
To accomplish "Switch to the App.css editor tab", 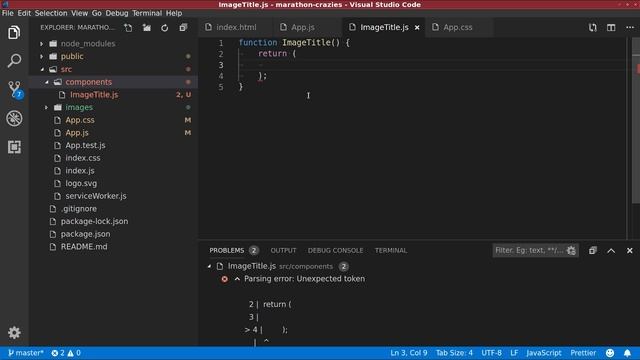I will [458, 27].
